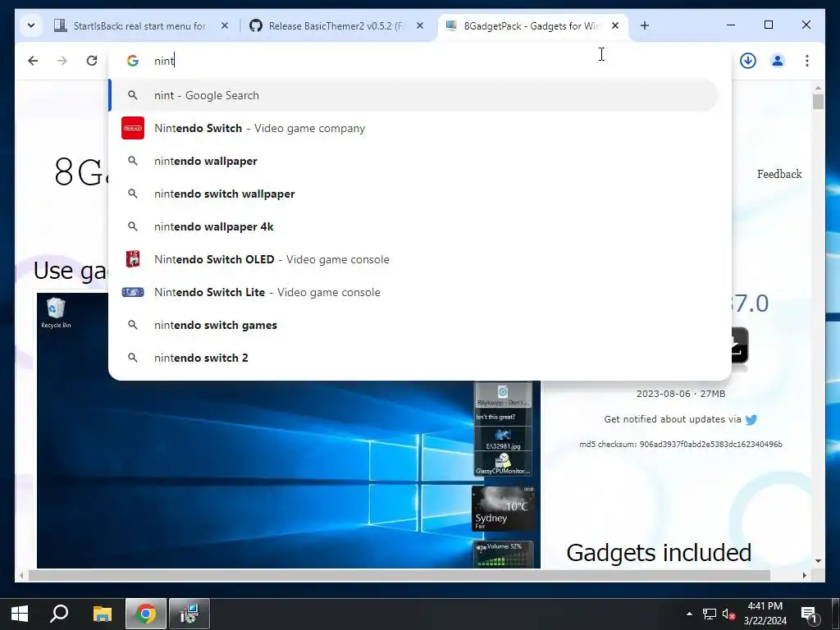Screen dimensions: 840x630
Task: Click the Windows desktop gadgets screenshot
Action: click(x=288, y=430)
